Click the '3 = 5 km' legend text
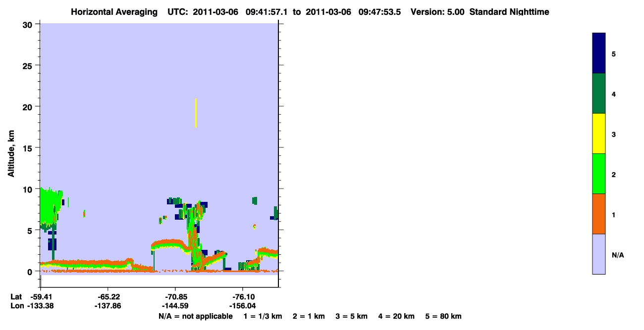Screen dimensions: 644x330 click(x=352, y=316)
